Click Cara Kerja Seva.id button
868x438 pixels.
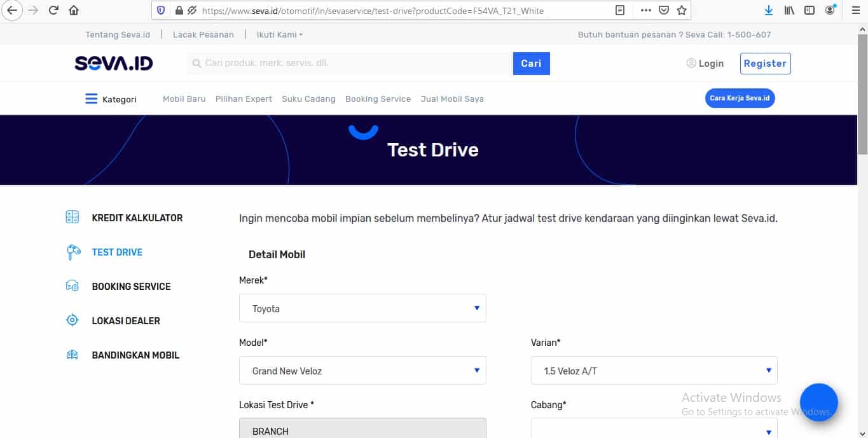[740, 99]
